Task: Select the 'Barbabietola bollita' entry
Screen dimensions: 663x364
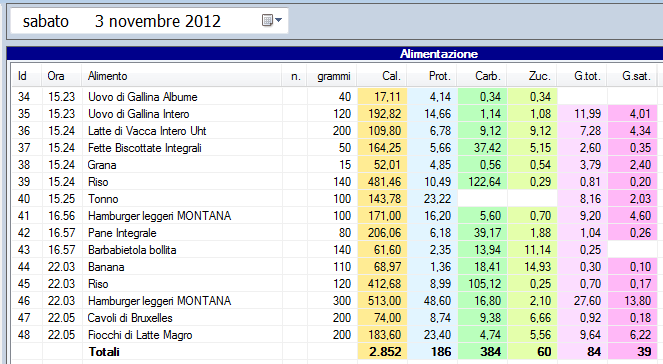Action: (335, 250)
